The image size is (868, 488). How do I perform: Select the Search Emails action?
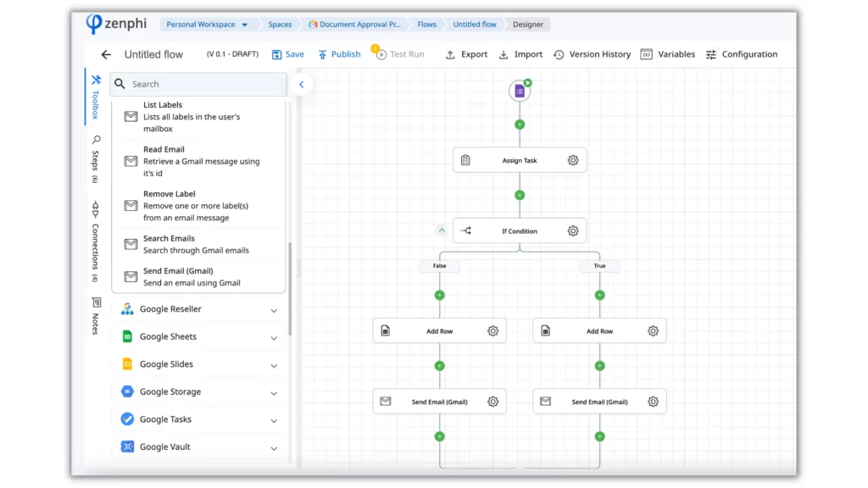click(198, 244)
